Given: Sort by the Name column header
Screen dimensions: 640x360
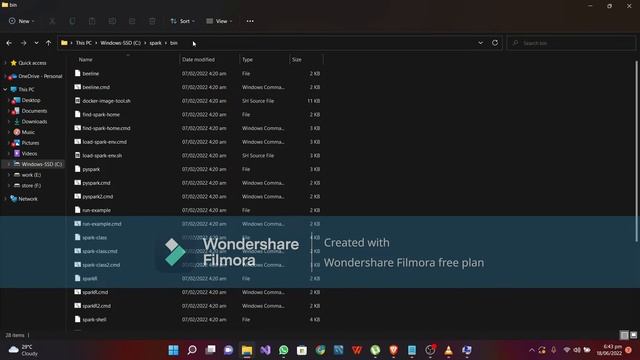Looking at the screenshot, I should point(85,60).
